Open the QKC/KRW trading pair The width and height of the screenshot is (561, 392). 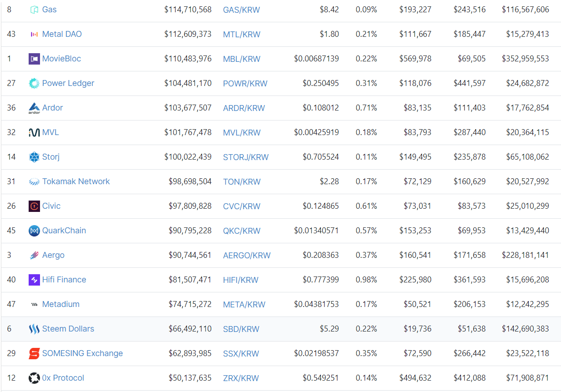pos(242,231)
